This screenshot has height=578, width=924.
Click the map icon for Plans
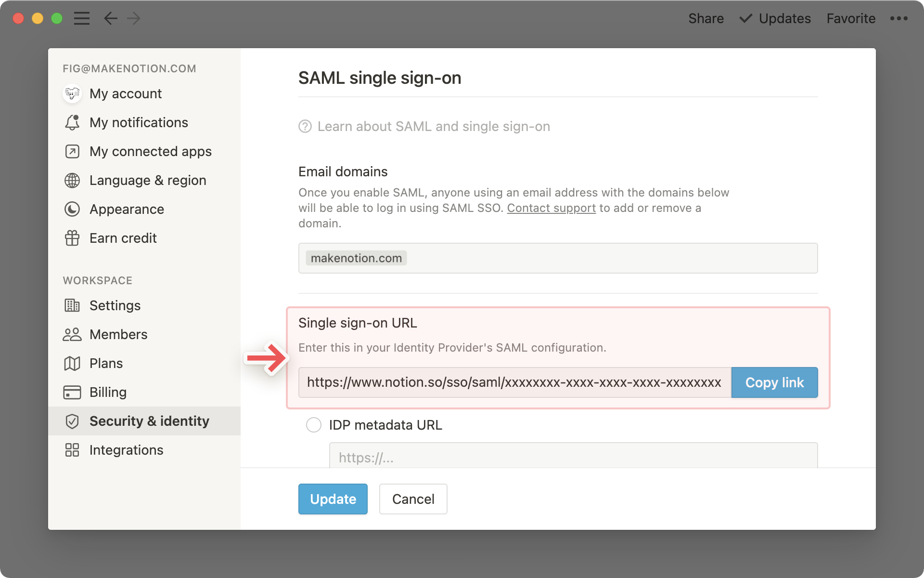[72, 363]
